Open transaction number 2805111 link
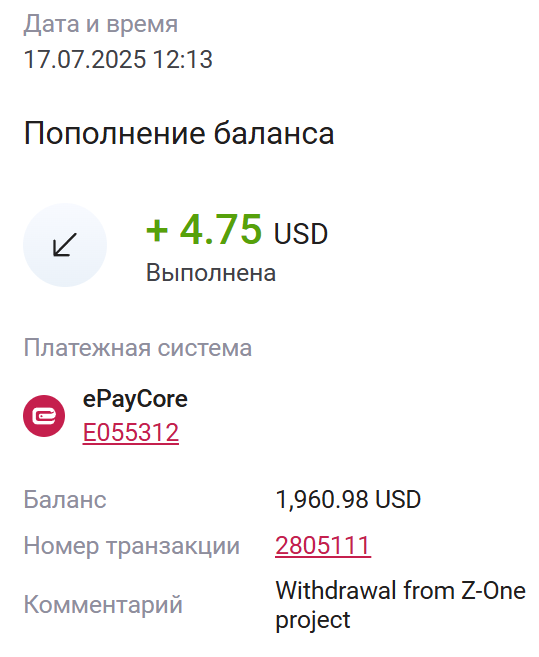Screen dimensions: 539x657 click(x=323, y=546)
